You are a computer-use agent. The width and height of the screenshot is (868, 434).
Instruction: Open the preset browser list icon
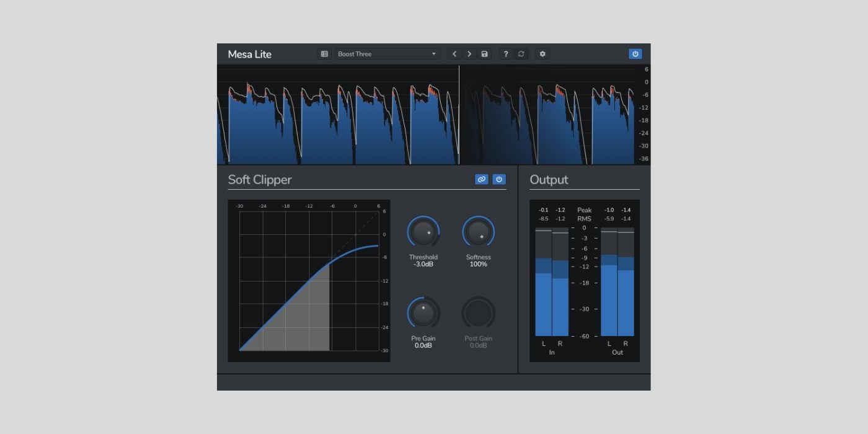tap(324, 54)
